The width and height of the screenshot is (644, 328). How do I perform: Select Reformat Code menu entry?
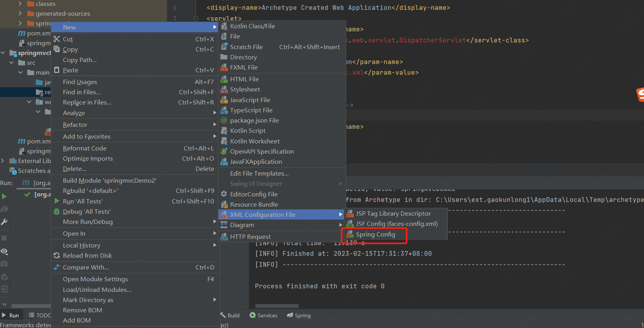tap(135, 148)
